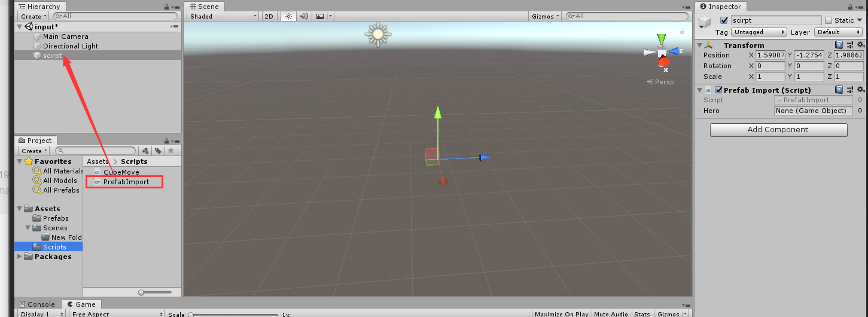Image resolution: width=868 pixels, height=317 pixels.
Task: Open Prefab Import script help icon
Action: coord(839,90)
